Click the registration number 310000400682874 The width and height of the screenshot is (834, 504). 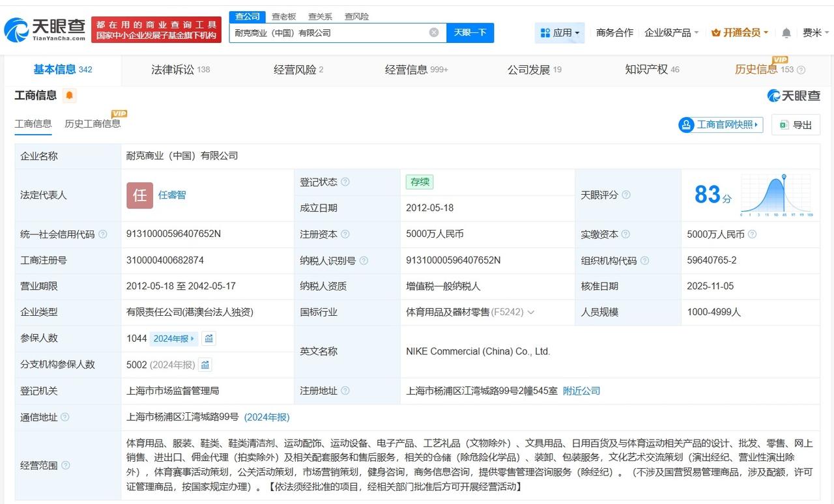coord(165,260)
